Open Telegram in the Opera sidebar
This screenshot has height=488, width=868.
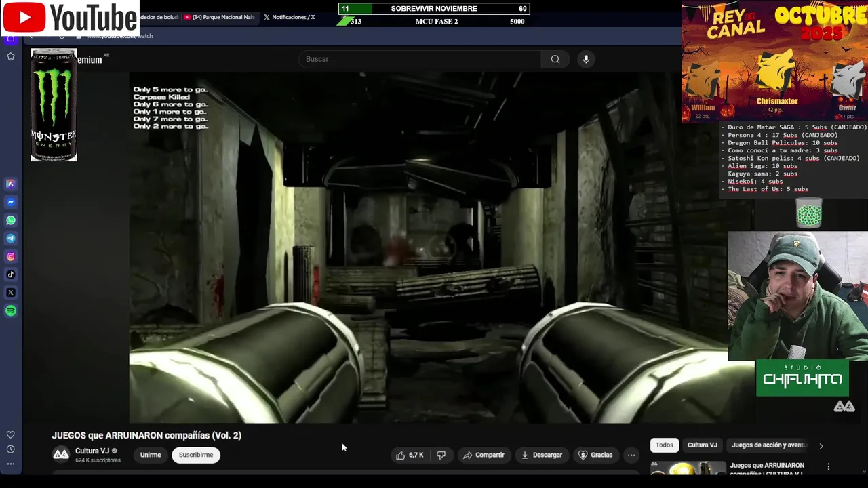(11, 239)
